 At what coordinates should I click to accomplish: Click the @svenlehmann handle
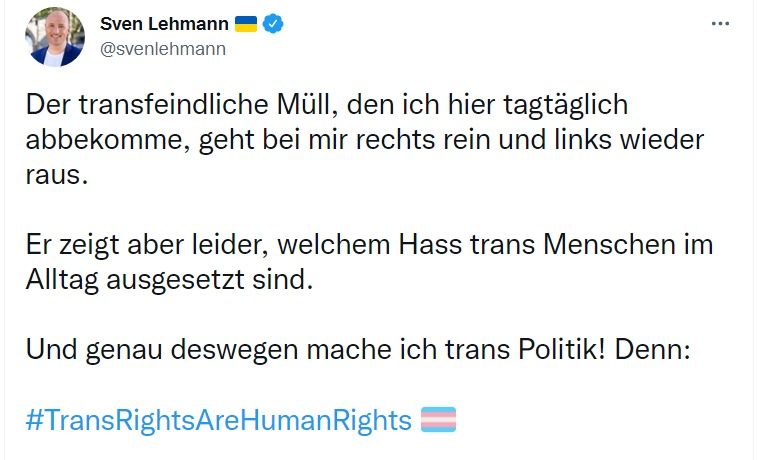tap(163, 49)
